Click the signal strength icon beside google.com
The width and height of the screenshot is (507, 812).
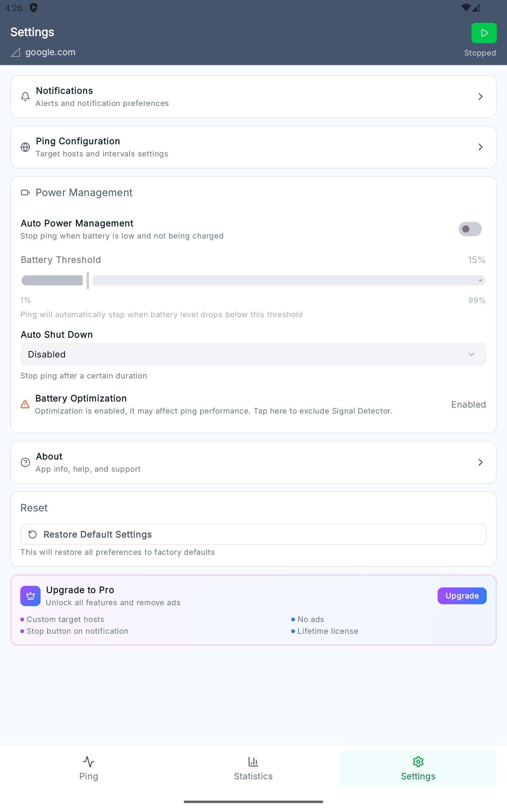(x=16, y=52)
